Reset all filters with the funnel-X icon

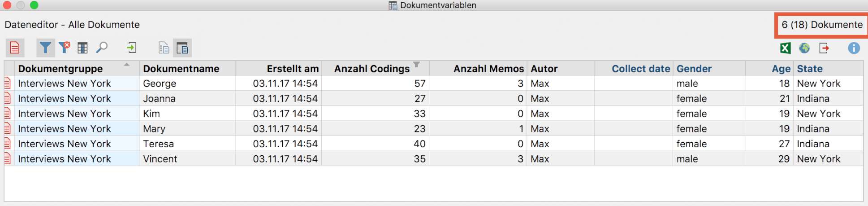coord(65,47)
